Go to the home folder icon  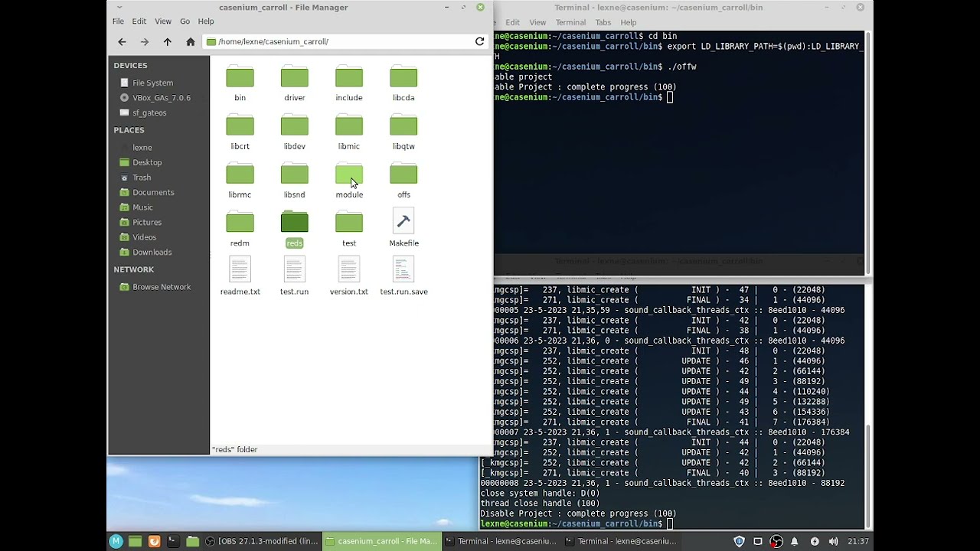pos(191,42)
